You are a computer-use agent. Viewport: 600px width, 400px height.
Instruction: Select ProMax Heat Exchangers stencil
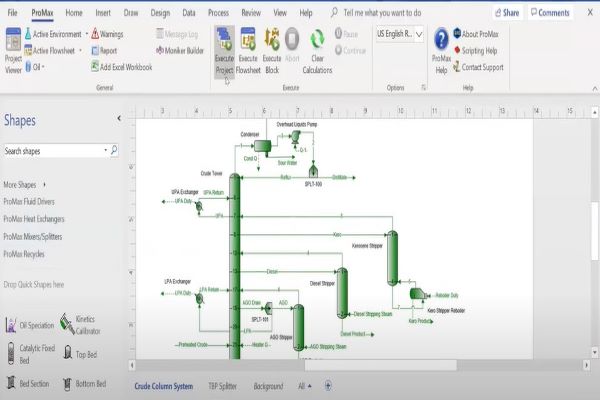[34, 219]
